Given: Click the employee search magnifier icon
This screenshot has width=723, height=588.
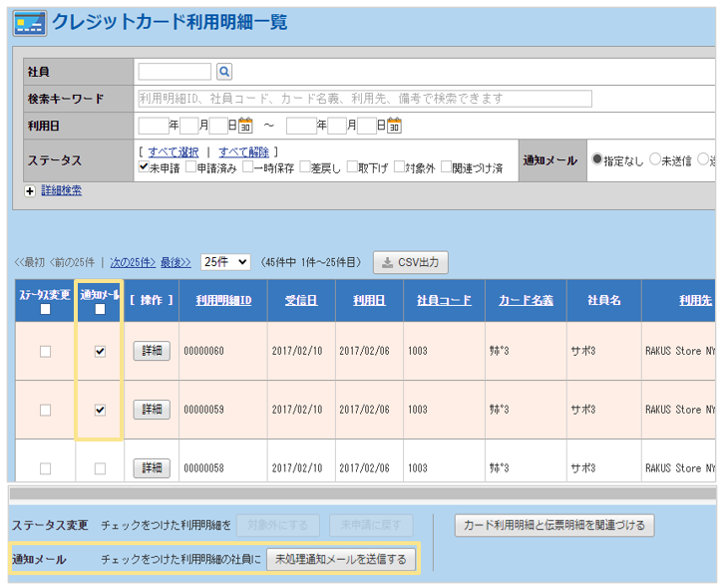Looking at the screenshot, I should tap(224, 72).
